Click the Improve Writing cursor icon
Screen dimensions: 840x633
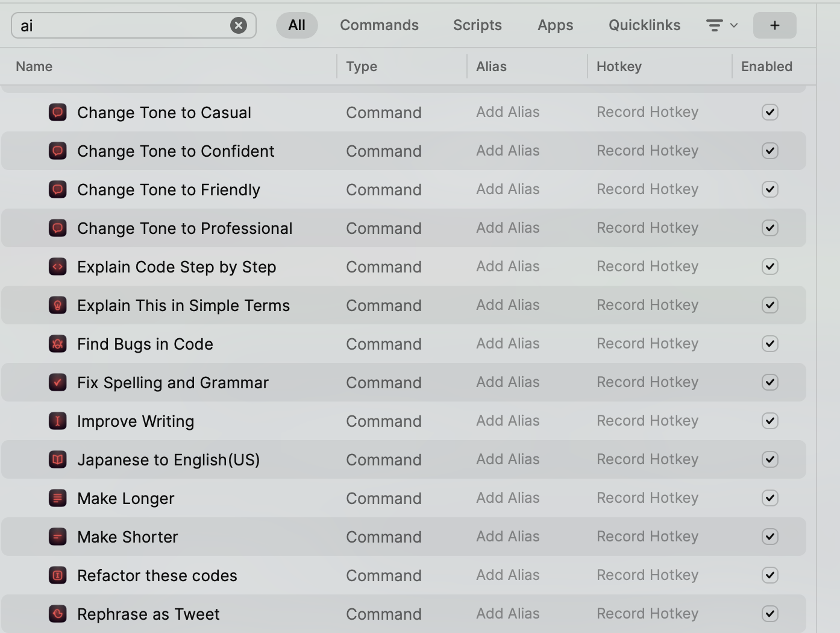(57, 421)
